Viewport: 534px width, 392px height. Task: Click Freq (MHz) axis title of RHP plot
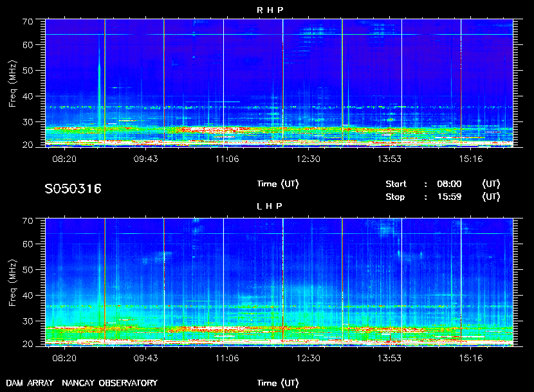[x=13, y=84]
